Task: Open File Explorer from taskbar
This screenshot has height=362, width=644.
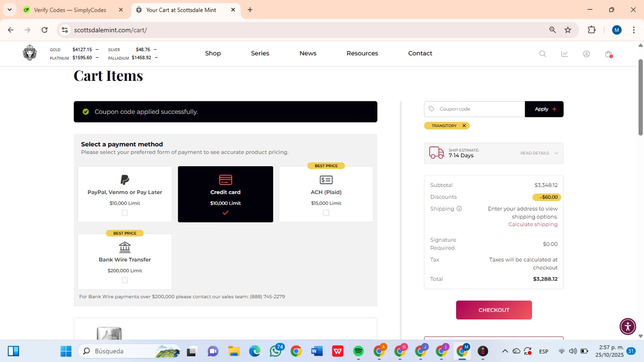Action: [x=234, y=351]
